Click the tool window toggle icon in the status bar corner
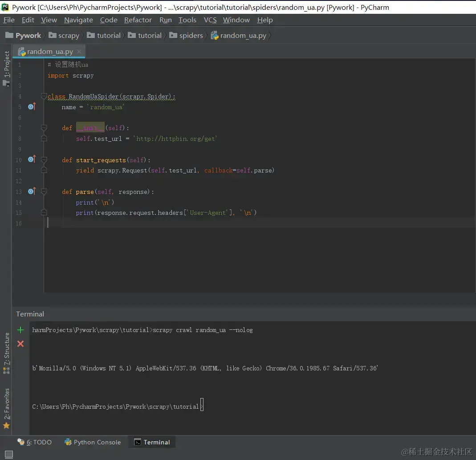This screenshot has height=460, width=476. pos(9,455)
